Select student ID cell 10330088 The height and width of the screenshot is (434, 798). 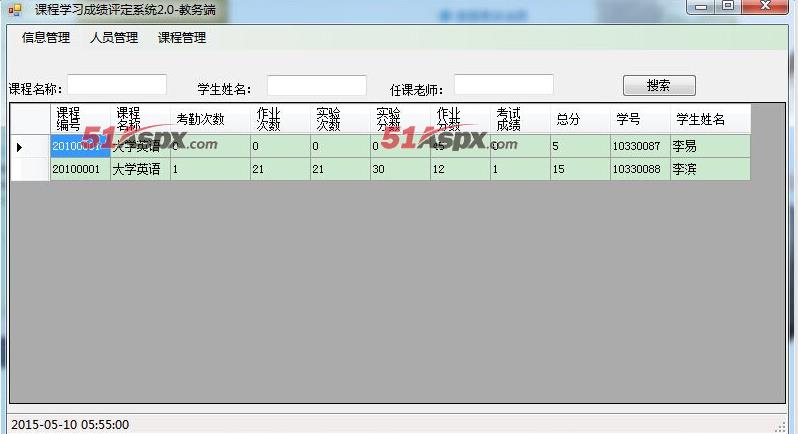point(640,169)
